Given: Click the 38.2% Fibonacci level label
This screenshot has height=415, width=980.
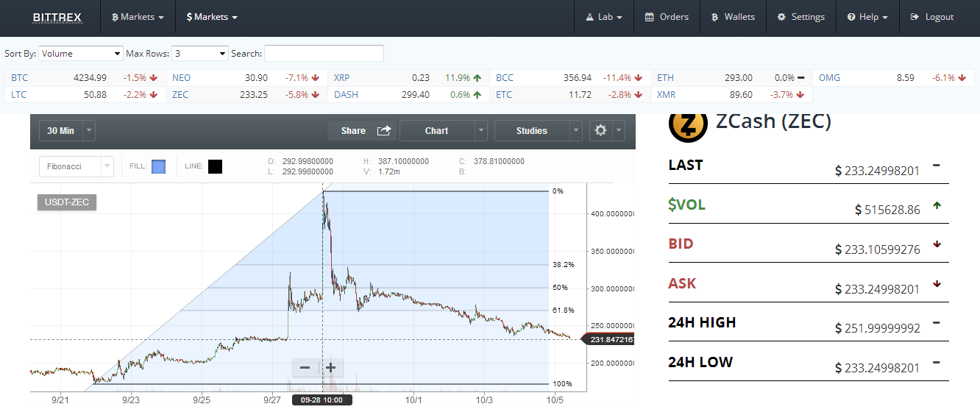Looking at the screenshot, I should coord(564,264).
